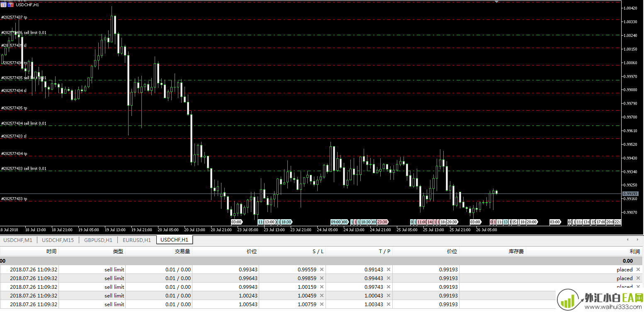
Task: Select the USDCHF,H1 chart tab
Action: [x=174, y=240]
